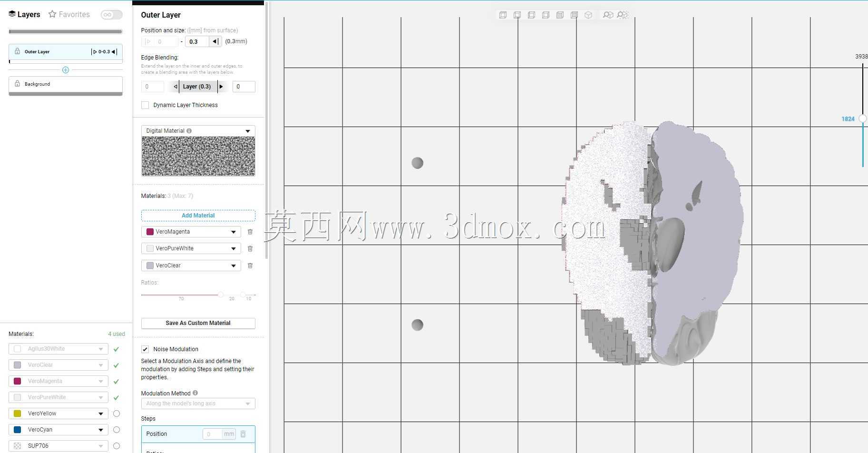Screen dimensions: 868x453
Task: Click the sixth cube view icon before isometric
Action: [574, 15]
